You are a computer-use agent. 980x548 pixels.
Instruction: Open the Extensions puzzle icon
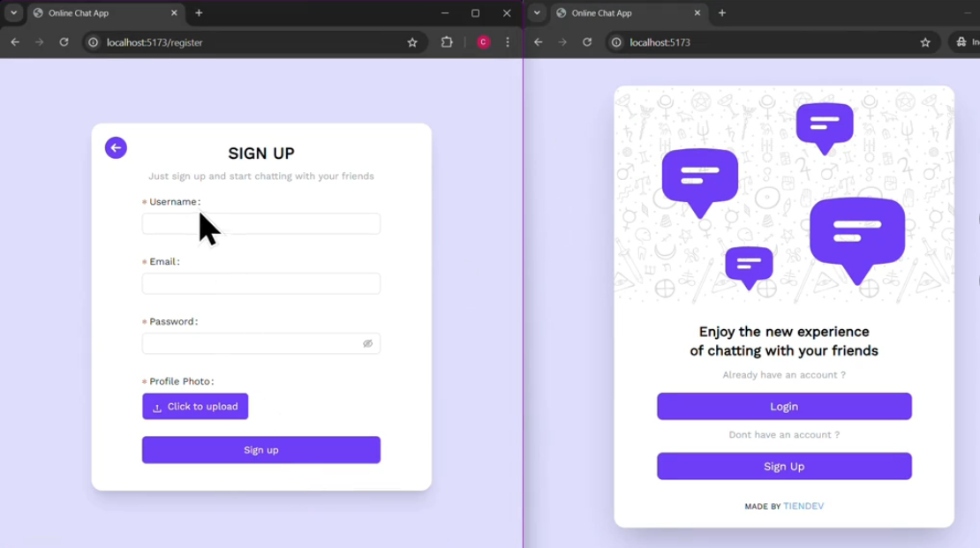[447, 42]
